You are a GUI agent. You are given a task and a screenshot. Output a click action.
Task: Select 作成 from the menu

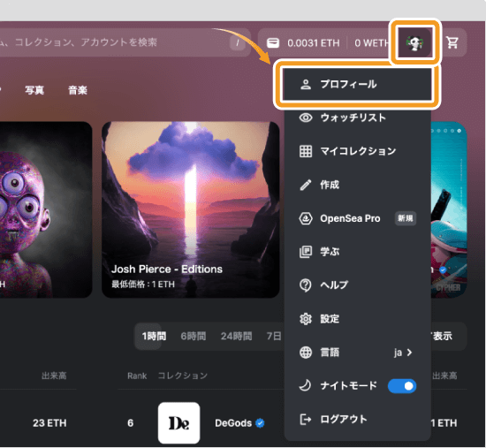click(x=357, y=185)
